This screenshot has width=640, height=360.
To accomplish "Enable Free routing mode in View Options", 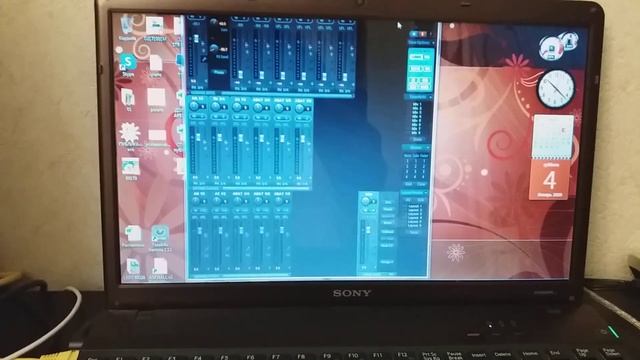I will point(427,57).
